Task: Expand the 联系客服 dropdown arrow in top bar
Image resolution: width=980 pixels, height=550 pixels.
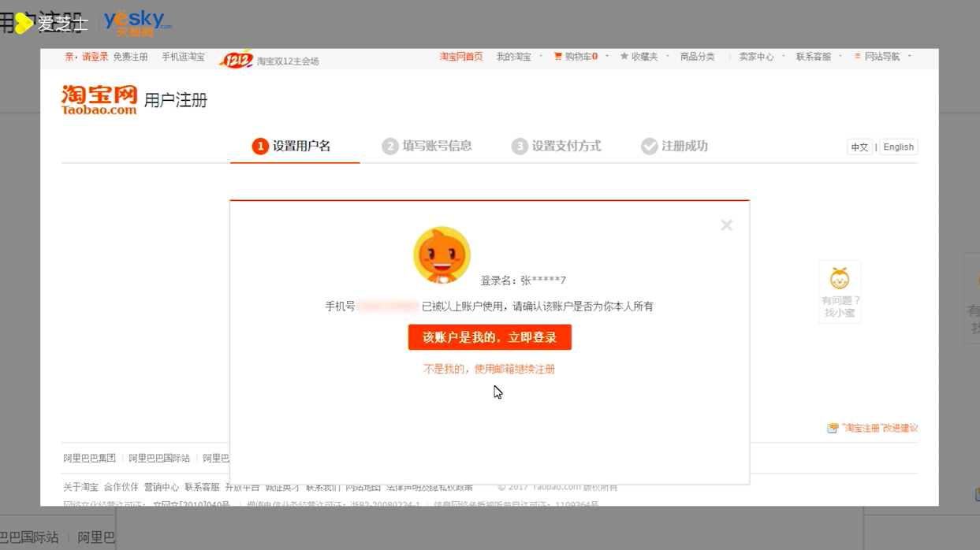Action: click(x=840, y=57)
